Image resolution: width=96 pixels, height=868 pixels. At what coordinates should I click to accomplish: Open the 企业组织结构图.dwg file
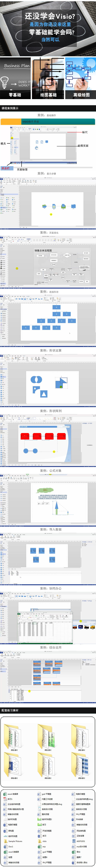pos(82,799)
